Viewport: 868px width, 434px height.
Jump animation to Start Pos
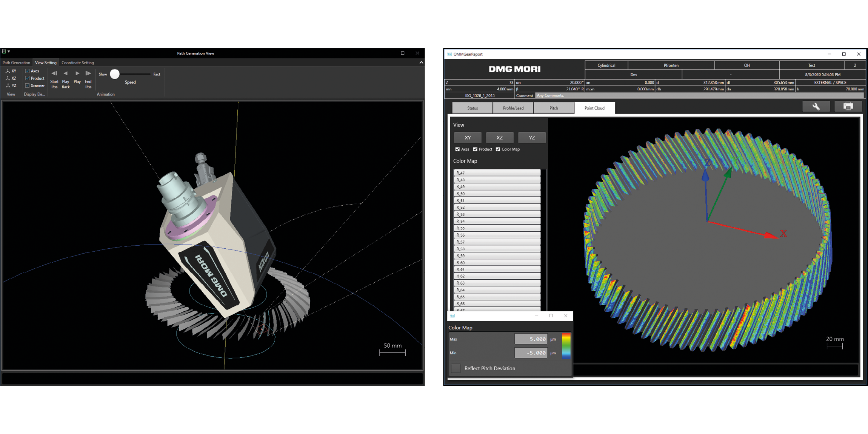click(54, 79)
